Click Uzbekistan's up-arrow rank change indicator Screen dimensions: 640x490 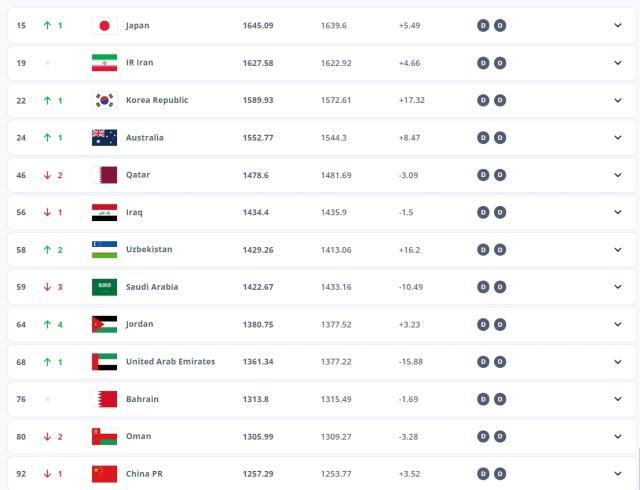point(47,249)
